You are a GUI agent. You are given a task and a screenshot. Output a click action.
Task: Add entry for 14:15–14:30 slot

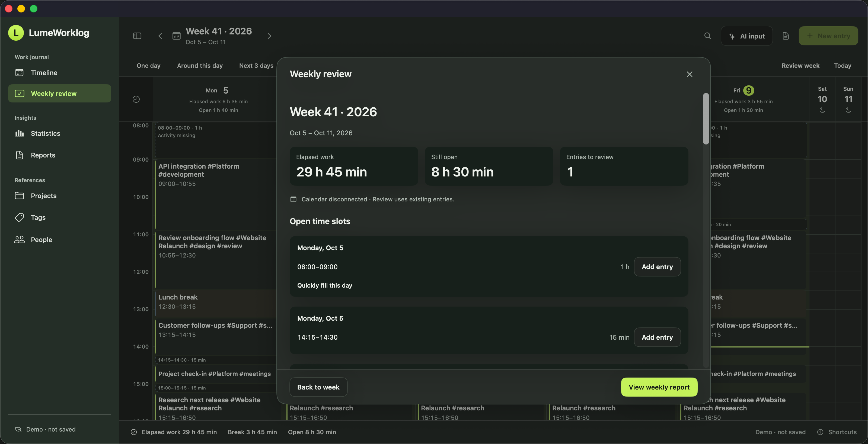coord(657,337)
